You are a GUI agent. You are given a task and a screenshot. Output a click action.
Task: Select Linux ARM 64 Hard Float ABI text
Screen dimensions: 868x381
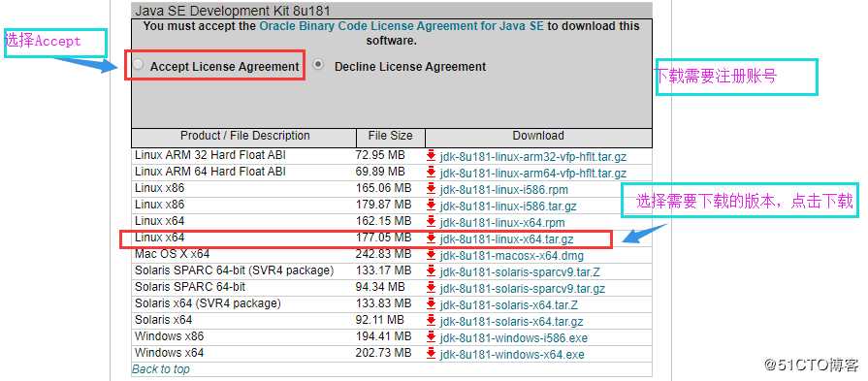click(x=210, y=172)
